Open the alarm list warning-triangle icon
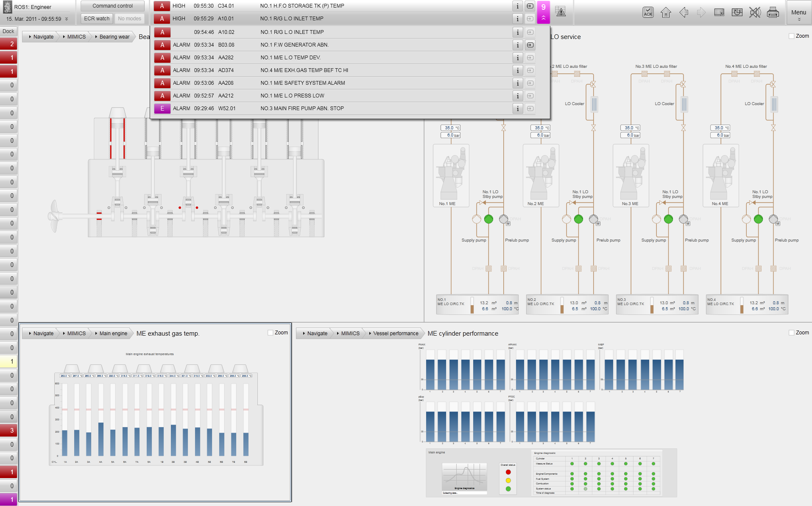 [561, 12]
